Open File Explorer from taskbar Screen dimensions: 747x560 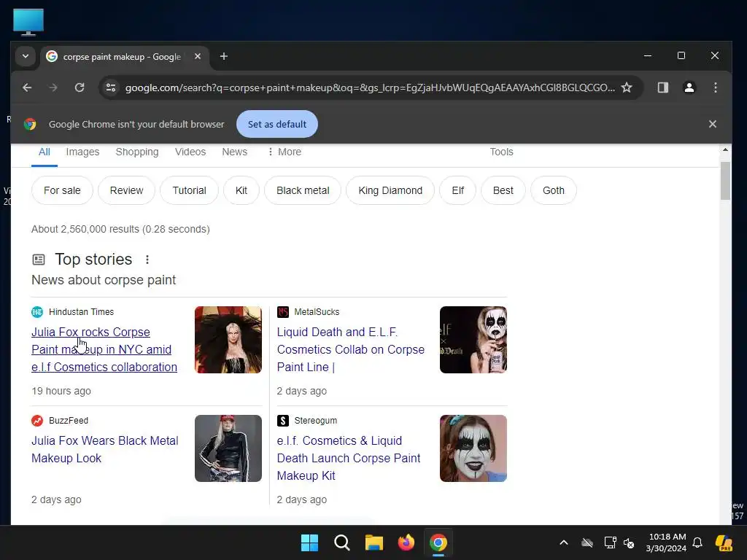click(x=374, y=542)
